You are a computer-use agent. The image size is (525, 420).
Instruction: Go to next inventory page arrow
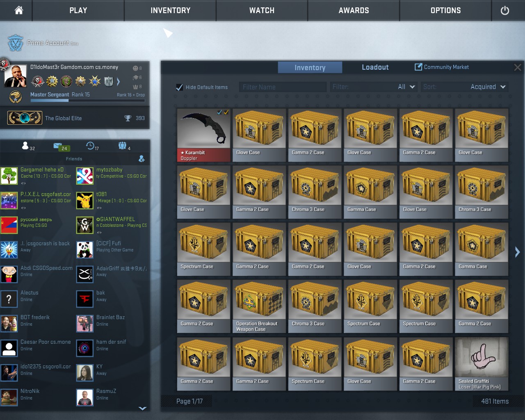pos(517,252)
